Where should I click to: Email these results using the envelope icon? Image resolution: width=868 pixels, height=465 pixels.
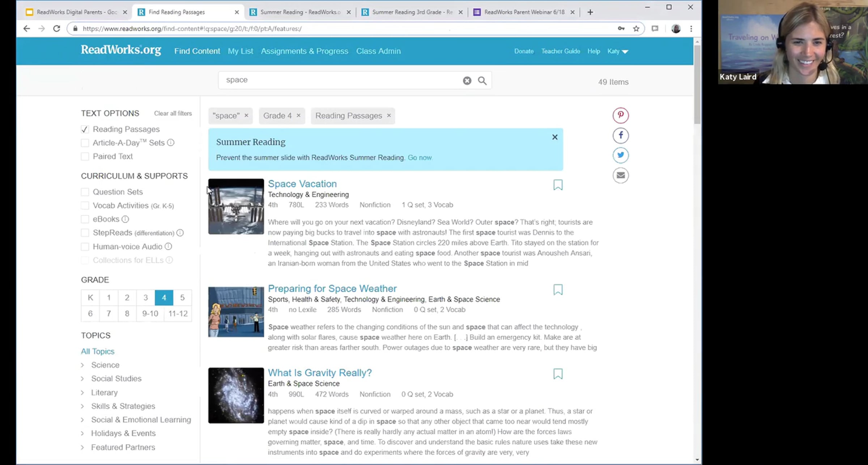point(621,175)
